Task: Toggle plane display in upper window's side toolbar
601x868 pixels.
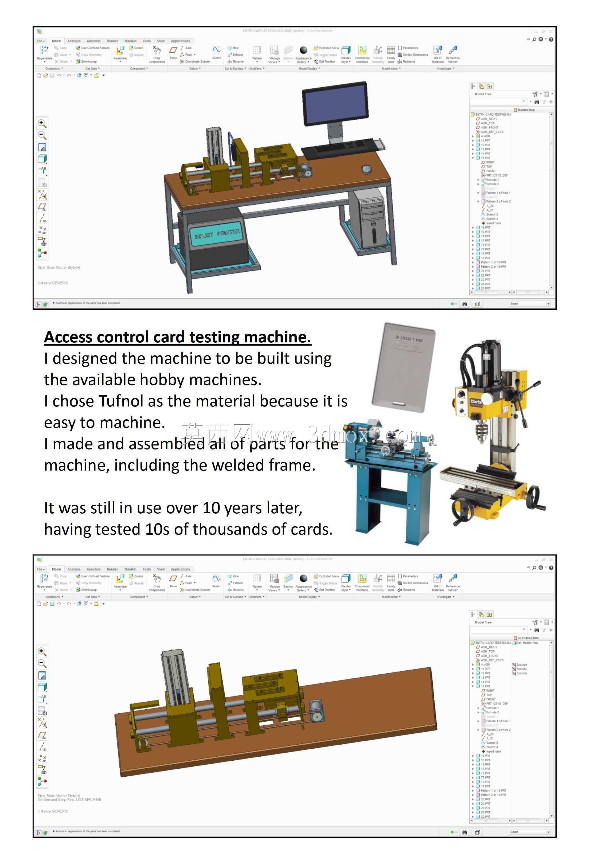Action: [42, 207]
